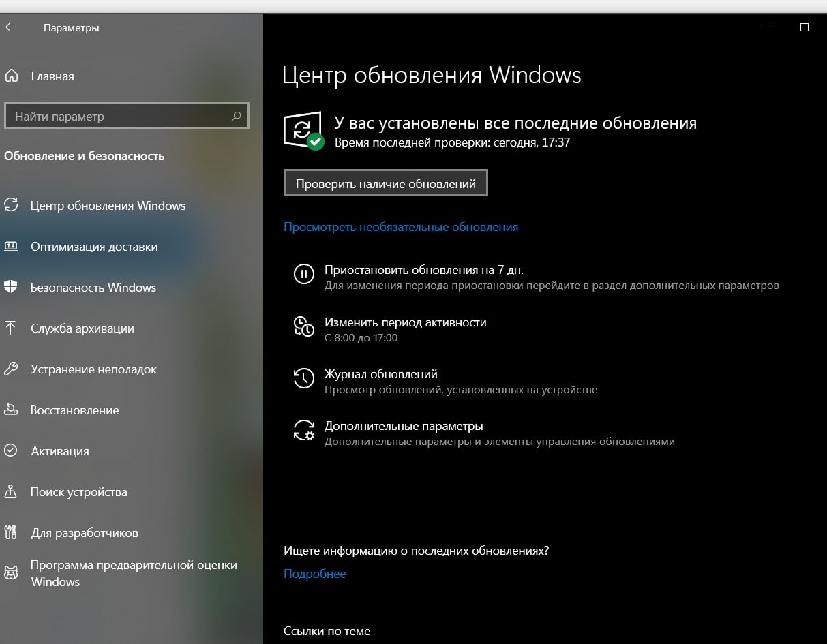The width and height of the screenshot is (827, 644).
Task: Open Дополнительные параметры
Action: pos(404,426)
